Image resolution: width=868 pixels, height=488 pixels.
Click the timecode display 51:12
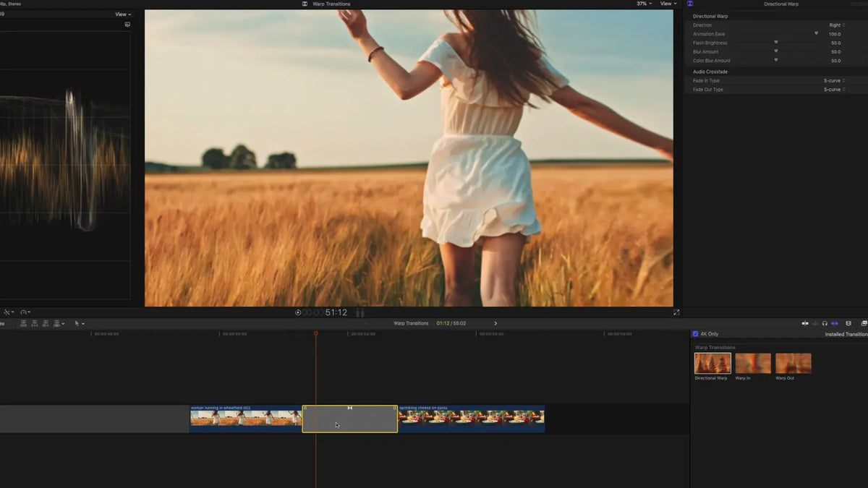(x=336, y=312)
